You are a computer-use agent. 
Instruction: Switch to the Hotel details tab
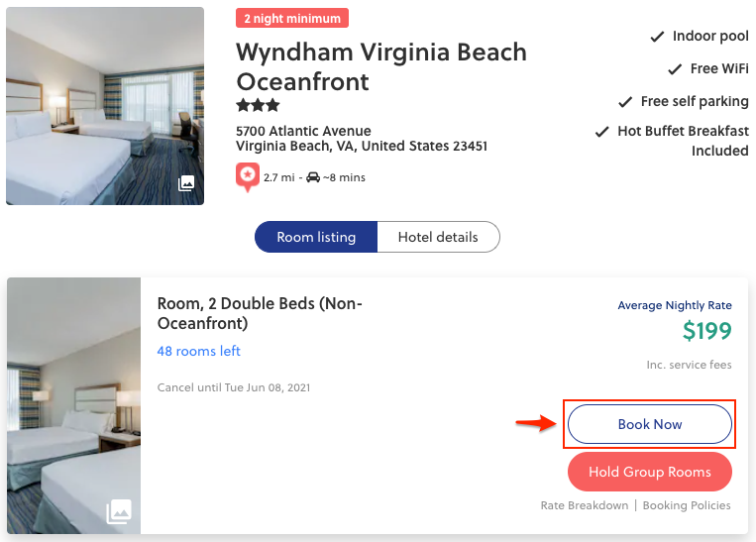pos(438,237)
